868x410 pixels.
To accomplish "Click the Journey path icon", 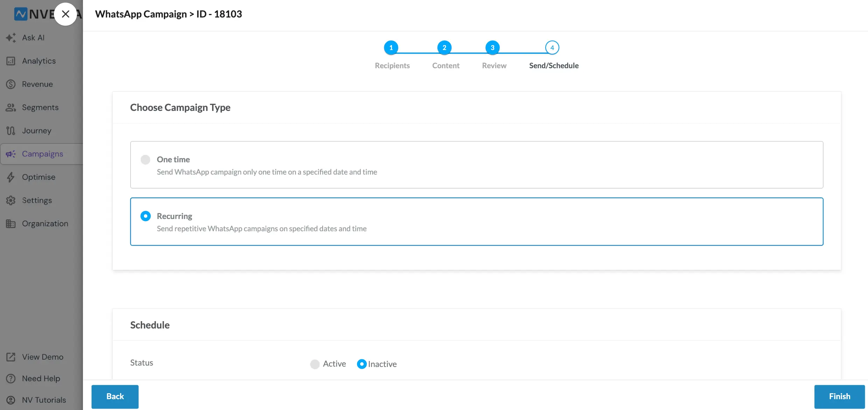I will tap(11, 130).
